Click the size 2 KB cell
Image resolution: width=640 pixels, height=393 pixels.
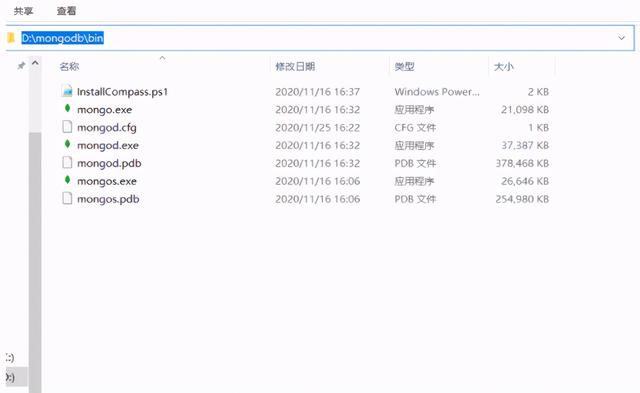[538, 92]
